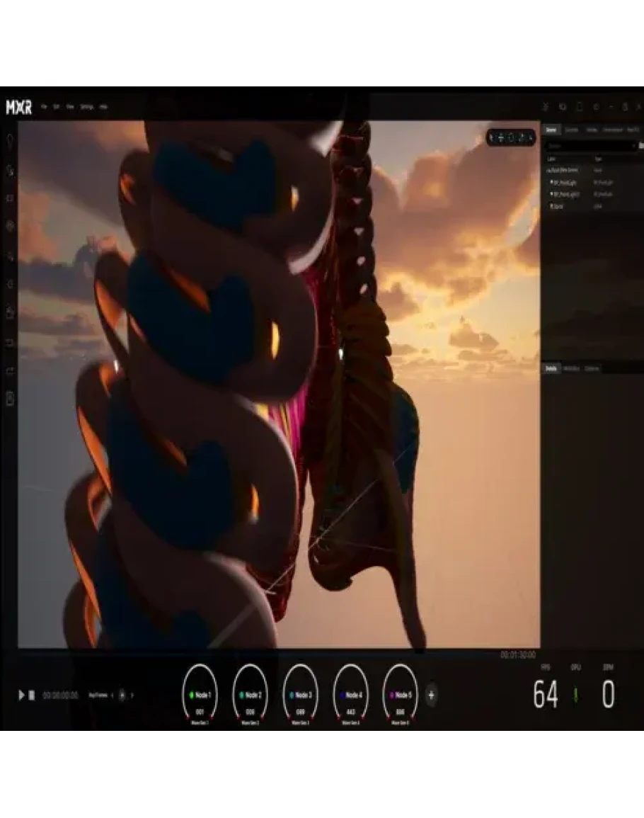
Task: Click the move gizmo icon in viewport toolbar
Action: [x=501, y=137]
